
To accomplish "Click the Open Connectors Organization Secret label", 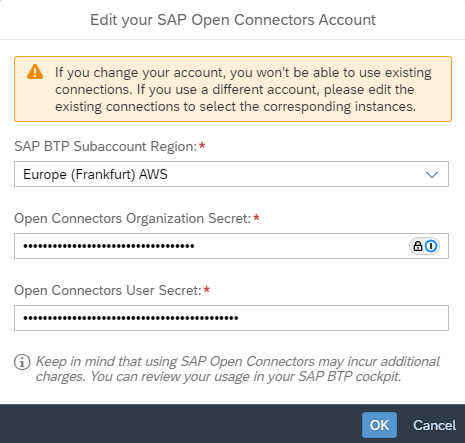I will [132, 218].
